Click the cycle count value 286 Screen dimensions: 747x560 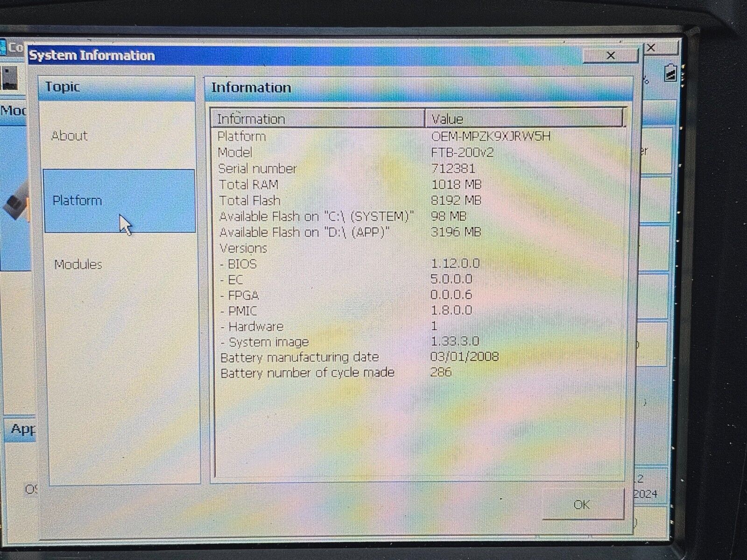[441, 372]
